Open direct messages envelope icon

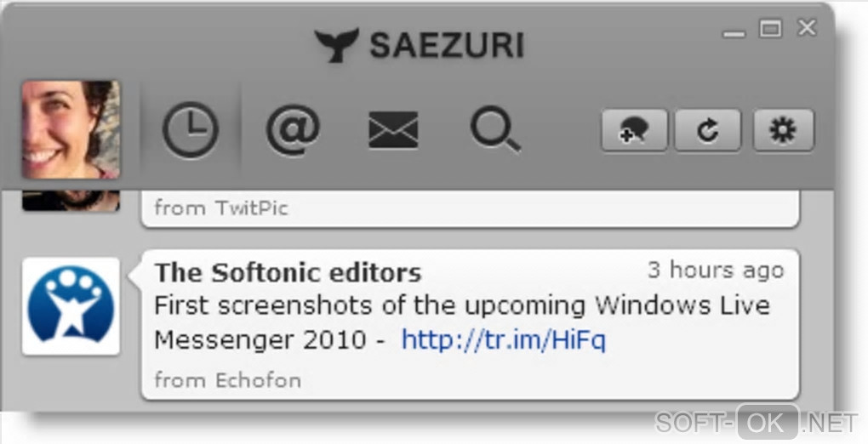(x=393, y=130)
